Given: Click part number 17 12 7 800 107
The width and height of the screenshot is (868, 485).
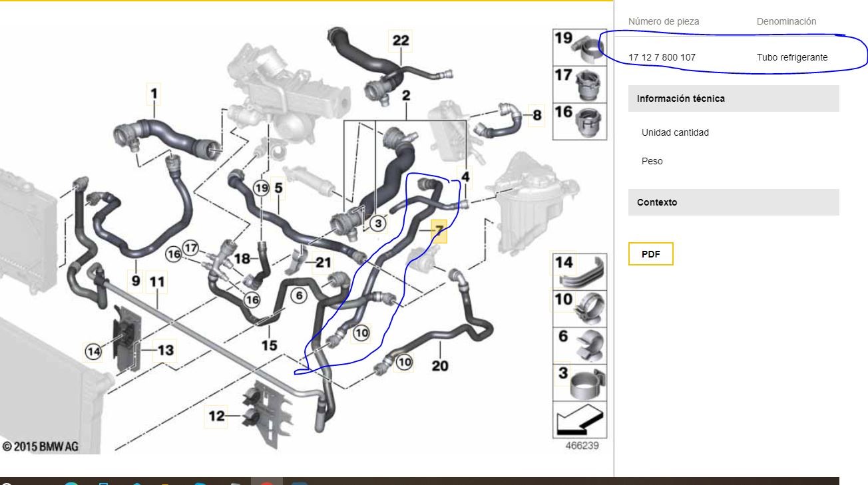Looking at the screenshot, I should pyautogui.click(x=662, y=57).
